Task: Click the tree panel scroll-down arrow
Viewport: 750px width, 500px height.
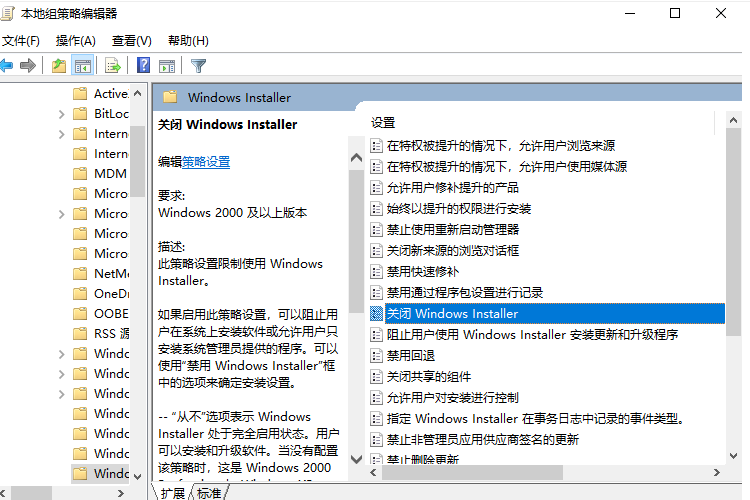Action: [138, 477]
